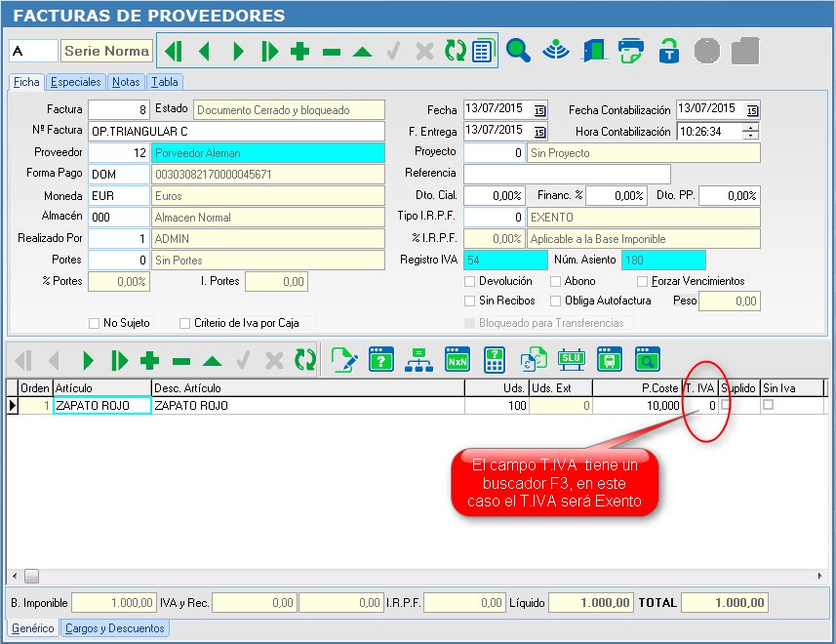Click the unlock padlock icon
This screenshot has width=836, height=644.
point(668,51)
